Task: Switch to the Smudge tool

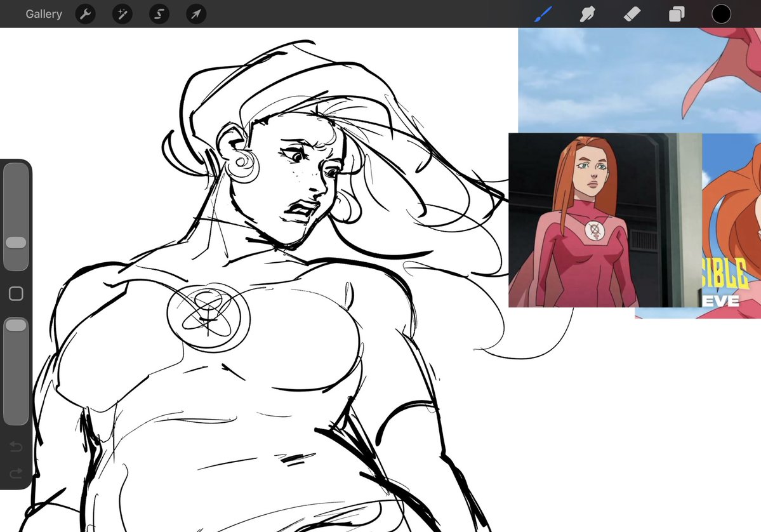Action: [x=587, y=13]
